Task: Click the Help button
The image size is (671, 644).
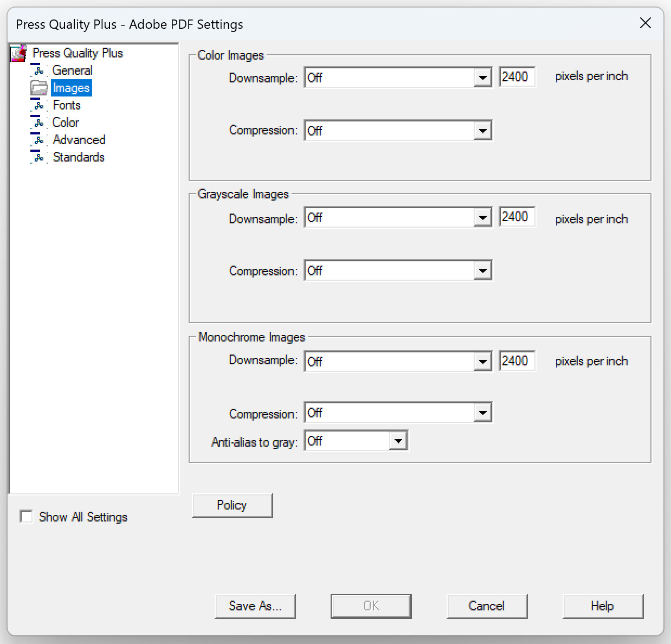Action: (603, 606)
